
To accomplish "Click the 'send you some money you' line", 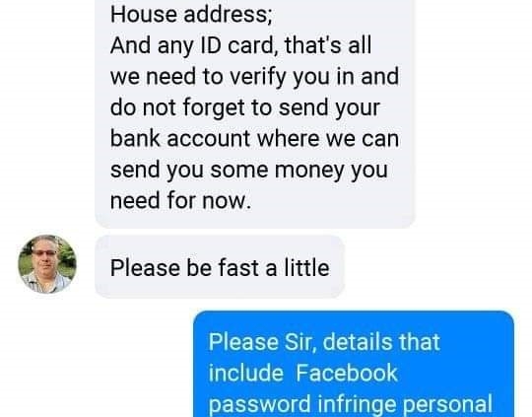I will point(248,170).
